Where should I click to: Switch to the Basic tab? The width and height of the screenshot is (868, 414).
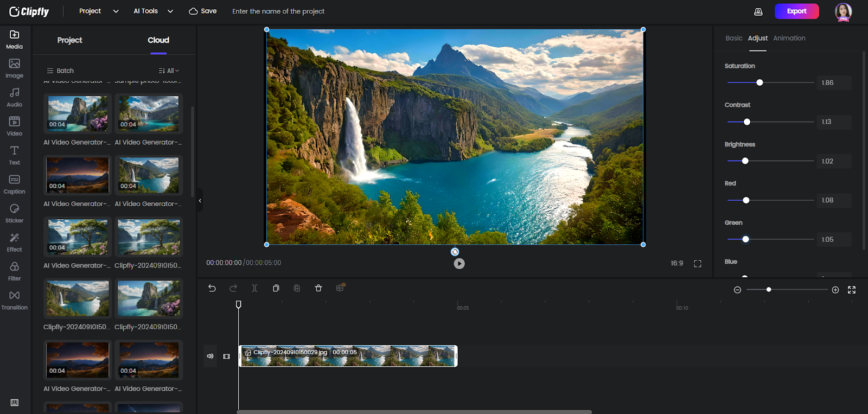(734, 38)
